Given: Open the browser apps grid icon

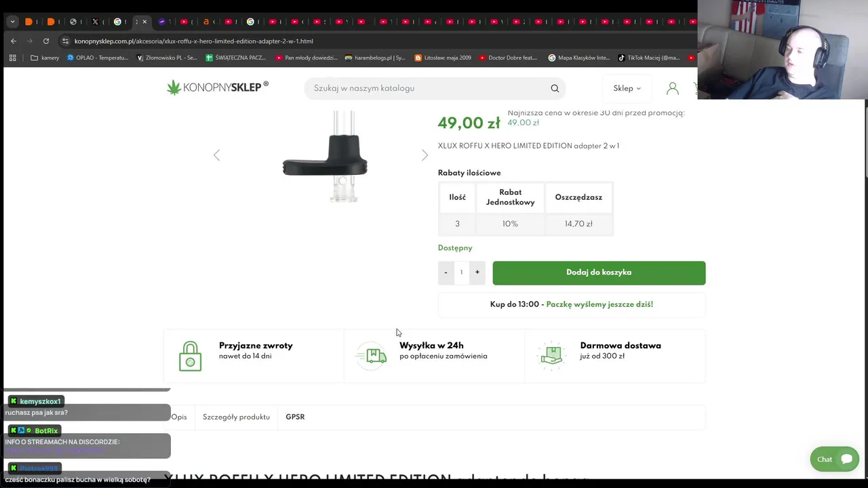Looking at the screenshot, I should [x=12, y=58].
